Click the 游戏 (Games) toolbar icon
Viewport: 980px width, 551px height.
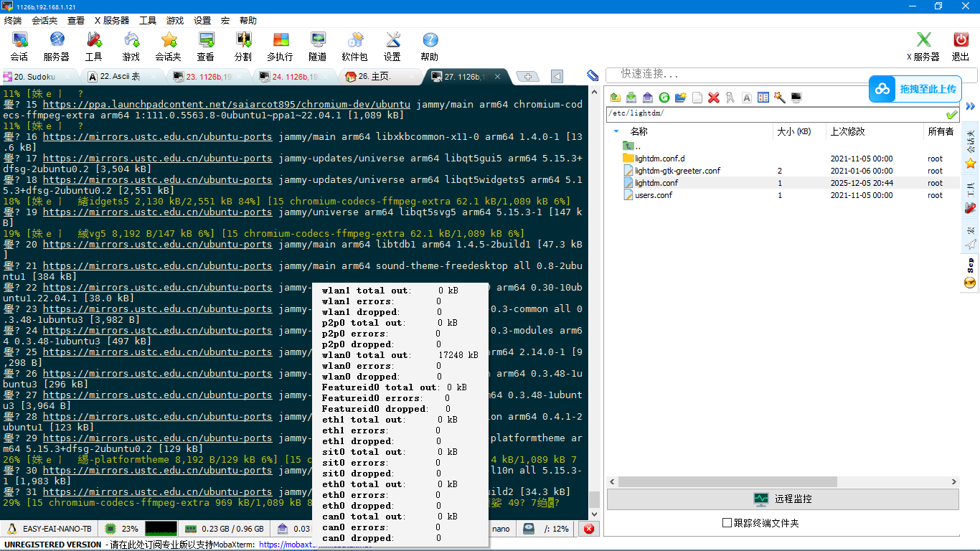(131, 47)
